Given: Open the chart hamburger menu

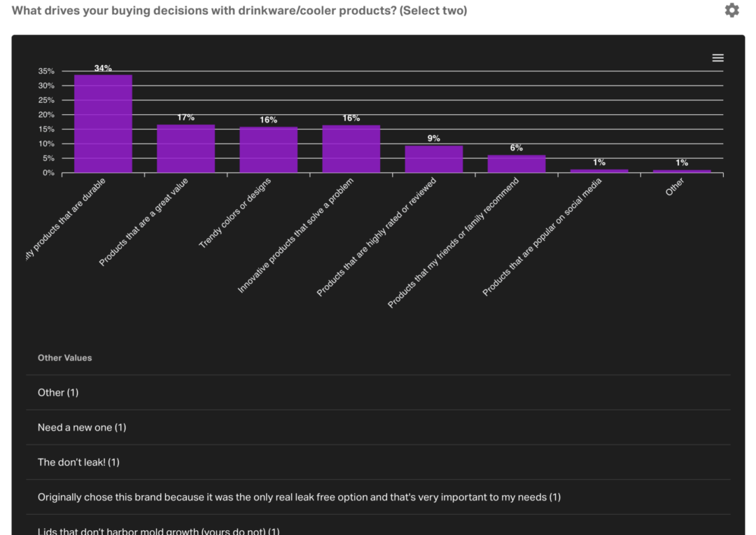Looking at the screenshot, I should click(717, 58).
